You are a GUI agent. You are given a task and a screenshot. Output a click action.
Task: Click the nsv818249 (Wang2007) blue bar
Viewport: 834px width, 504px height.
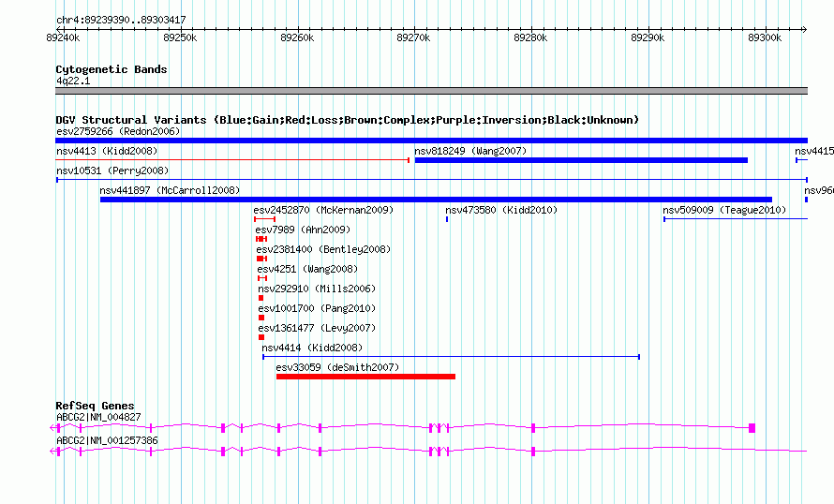click(x=581, y=160)
